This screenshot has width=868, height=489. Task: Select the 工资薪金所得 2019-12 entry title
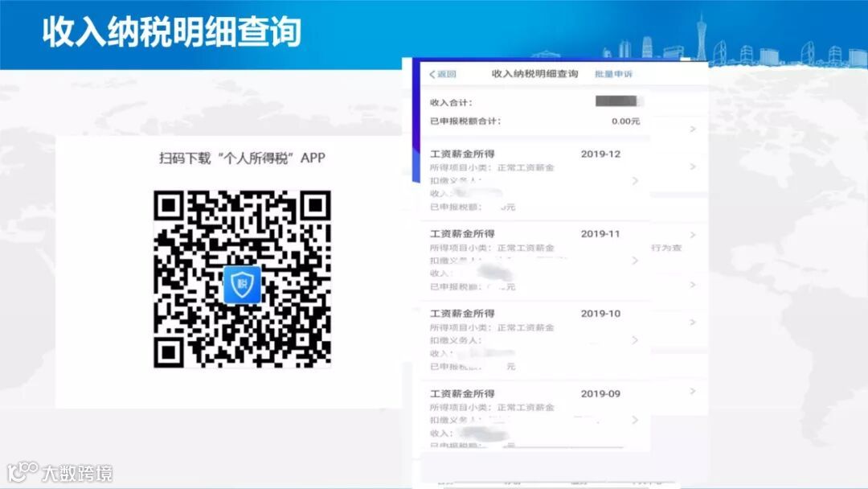[x=462, y=154]
